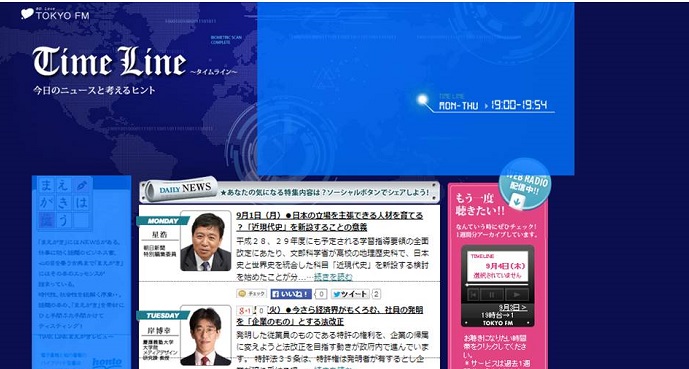Open the honto logo link
Image resolution: width=689 pixels, height=369 pixels.
pyautogui.click(x=107, y=363)
